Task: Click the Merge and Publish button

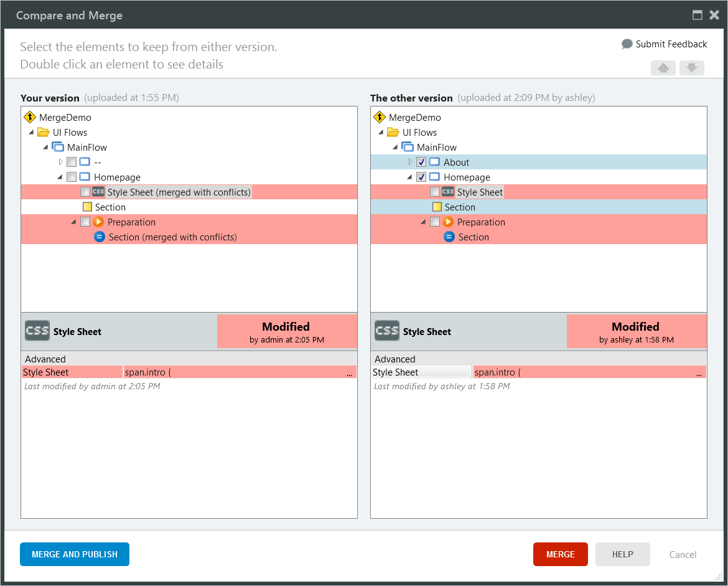Action: click(x=75, y=554)
